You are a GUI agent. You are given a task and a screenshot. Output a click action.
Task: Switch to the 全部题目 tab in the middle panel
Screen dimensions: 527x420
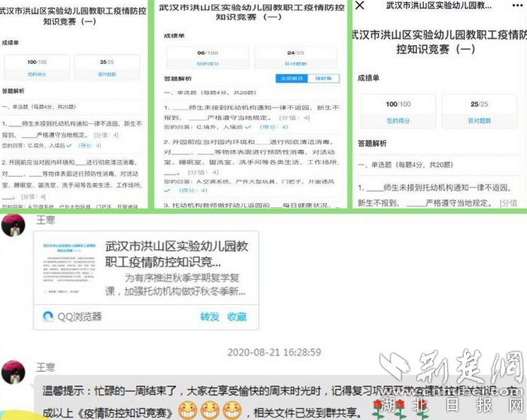(292, 78)
